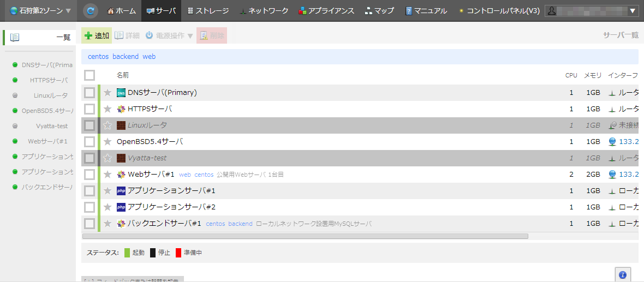
Task: Click the star for Linuxルータ
Action: pyautogui.click(x=108, y=125)
